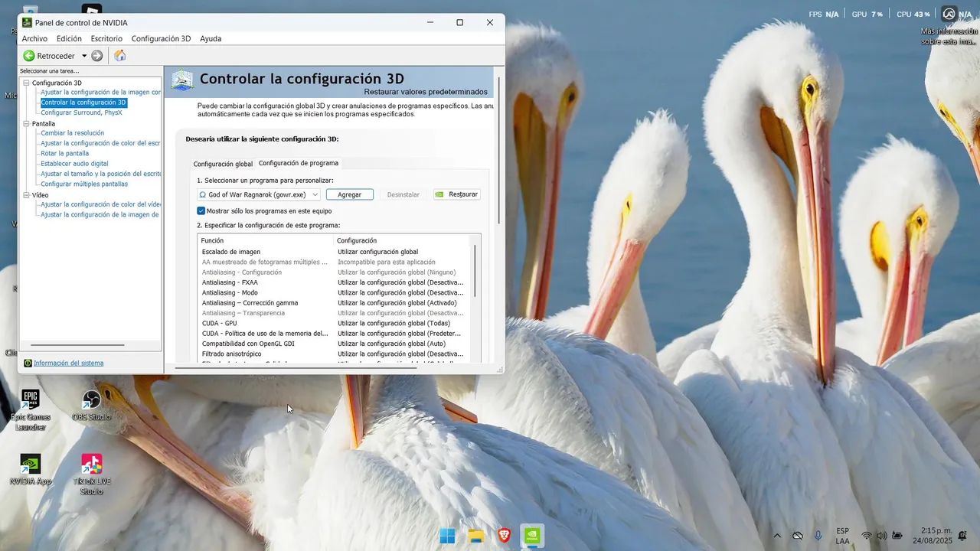Open the Wi-Fi network tray icon
Screen dimensions: 980x551
[x=867, y=536]
